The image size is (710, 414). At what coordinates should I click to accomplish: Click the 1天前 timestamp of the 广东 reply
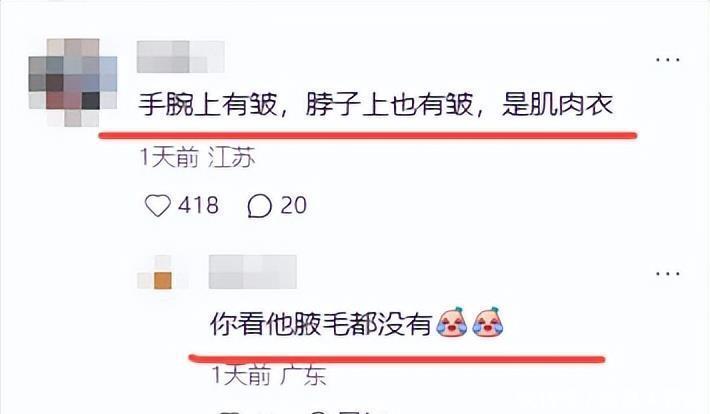click(x=241, y=375)
